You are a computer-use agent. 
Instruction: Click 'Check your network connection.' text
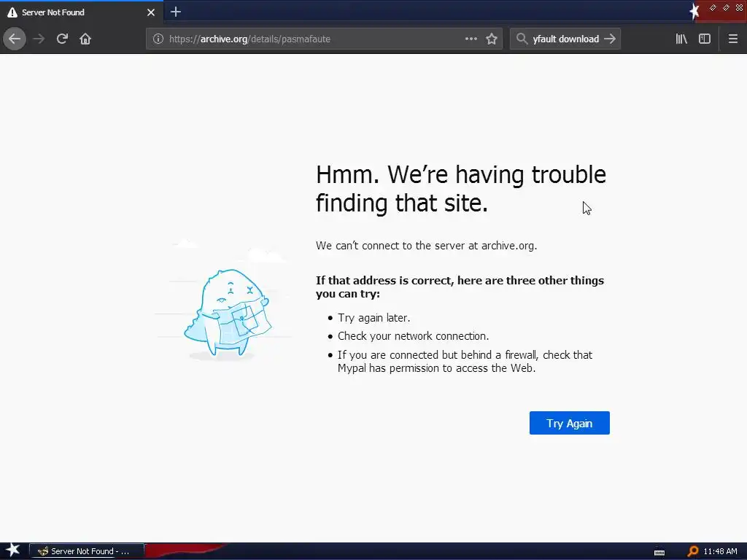413,335
